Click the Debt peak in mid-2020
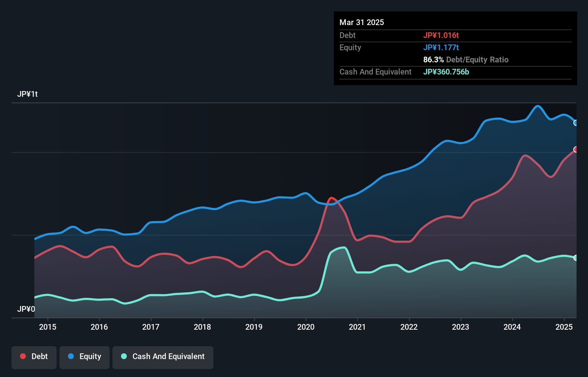588x377 pixels. point(332,198)
